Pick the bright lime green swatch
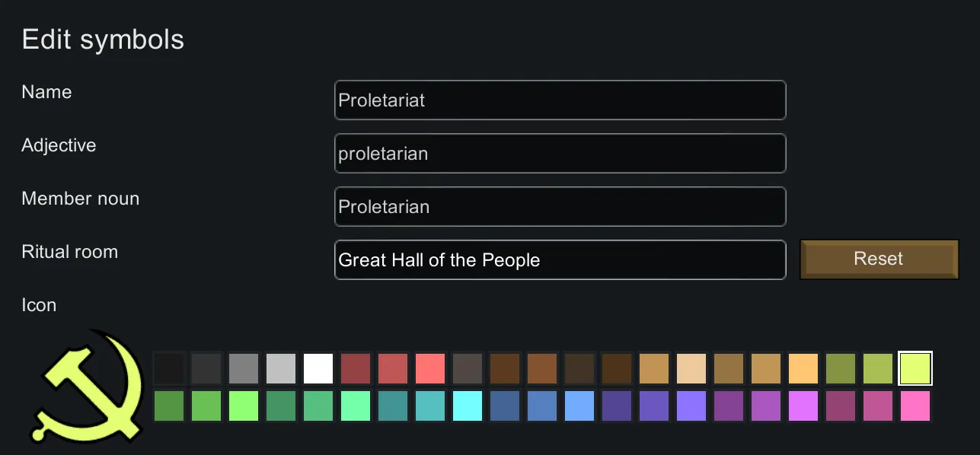 pos(244,406)
